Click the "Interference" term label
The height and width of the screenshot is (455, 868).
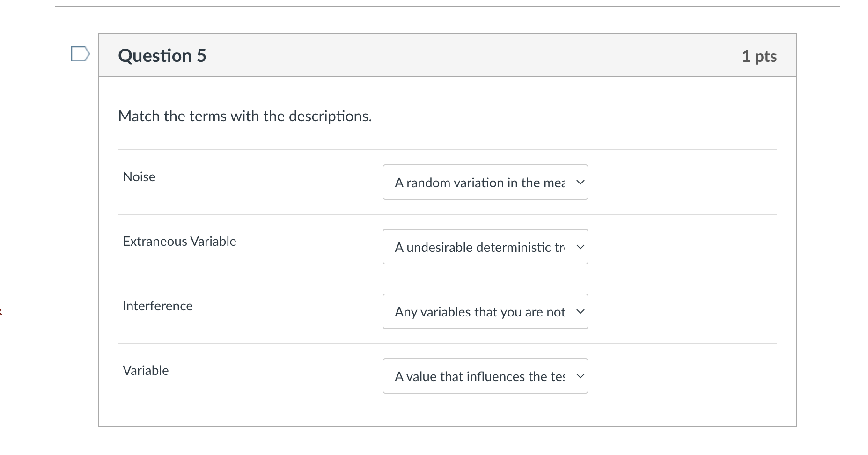point(157,306)
